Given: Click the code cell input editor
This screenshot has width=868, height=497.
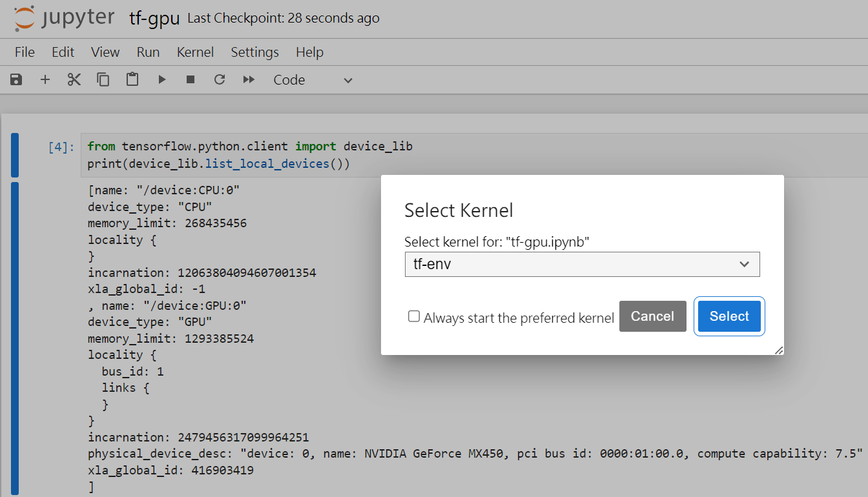Looking at the screenshot, I should 473,156.
